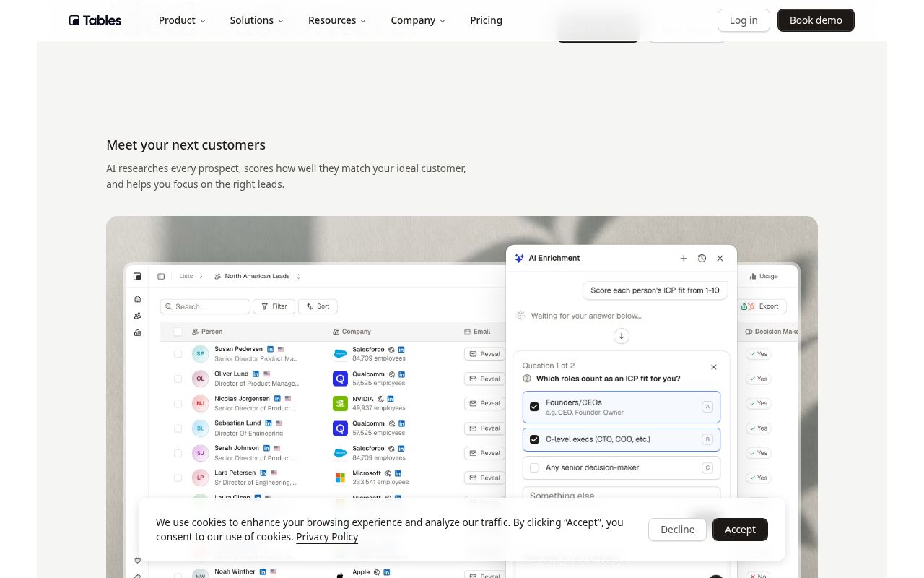Click the Microsoft row website globe icon
924x578 pixels.
pos(388,473)
